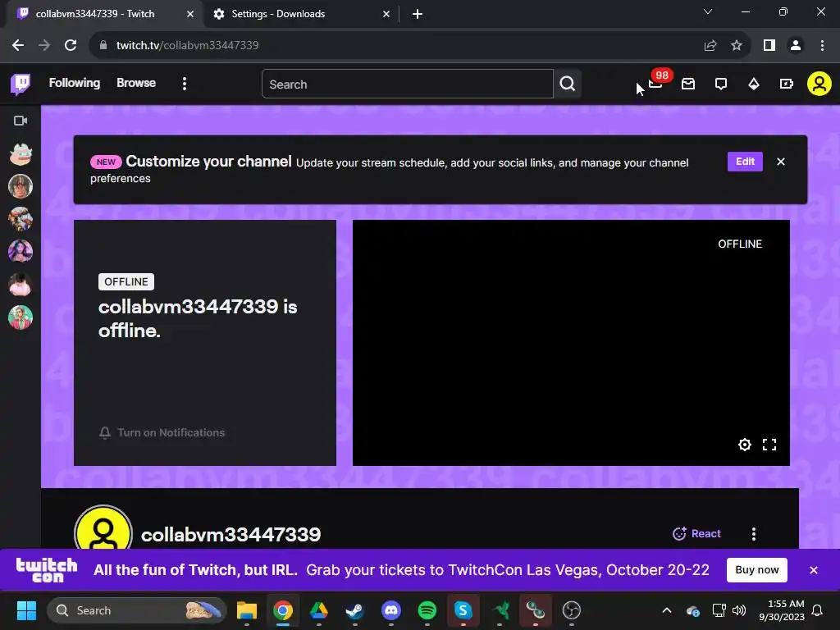Open the Chrome profile icon
This screenshot has width=840, height=630.
pos(796,45)
